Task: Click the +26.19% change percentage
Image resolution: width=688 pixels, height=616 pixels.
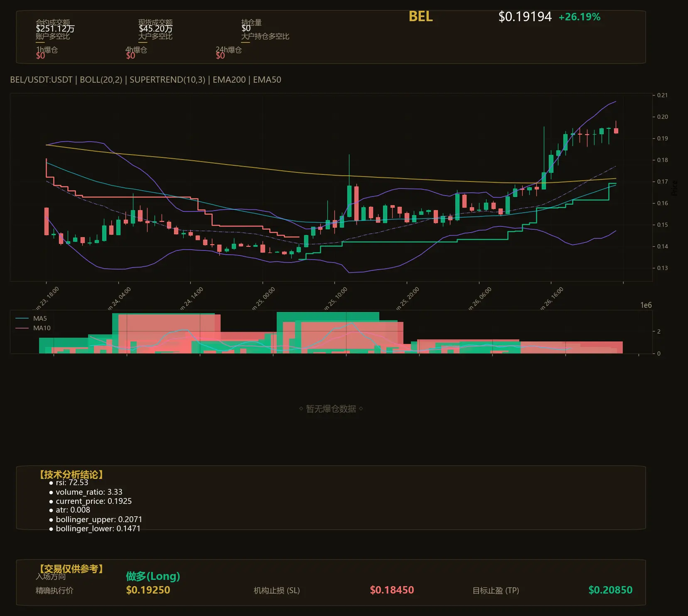Action: coord(580,17)
